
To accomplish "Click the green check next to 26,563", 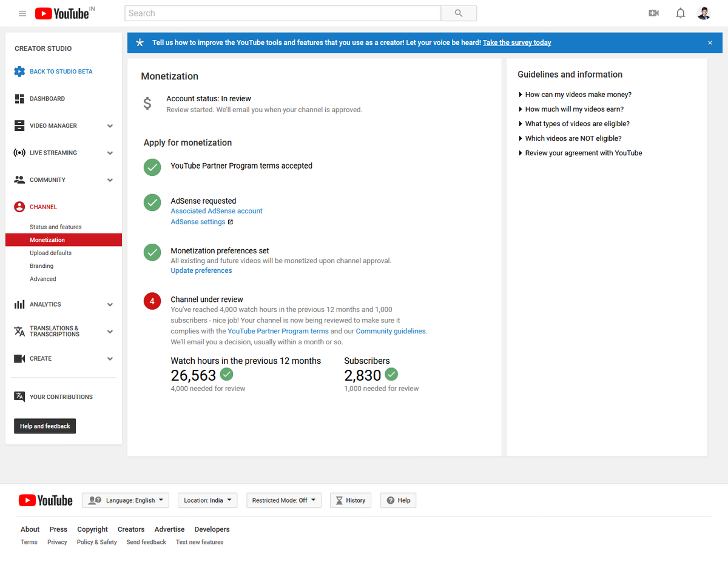I will (227, 374).
